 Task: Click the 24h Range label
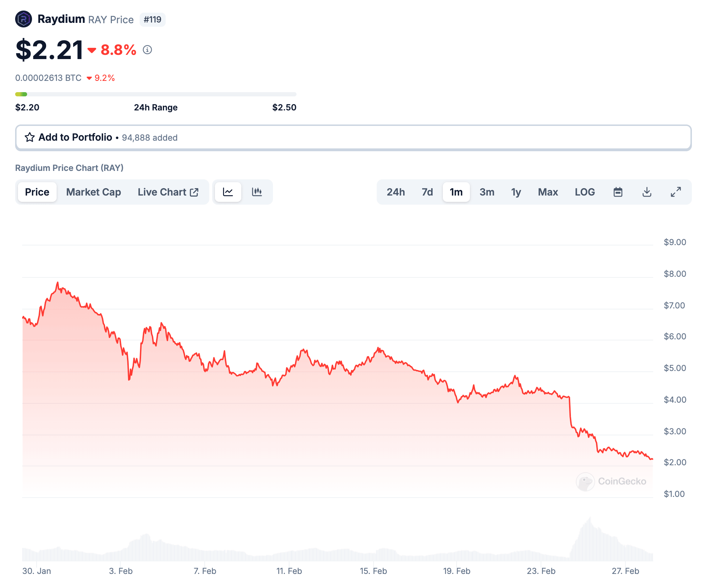click(156, 107)
